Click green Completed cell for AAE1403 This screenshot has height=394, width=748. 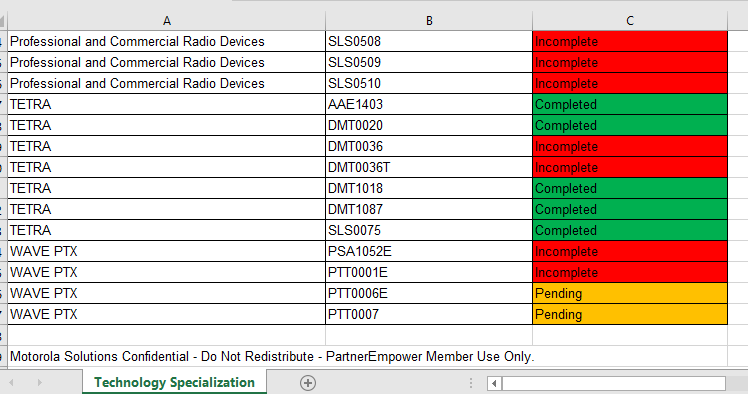(x=630, y=104)
